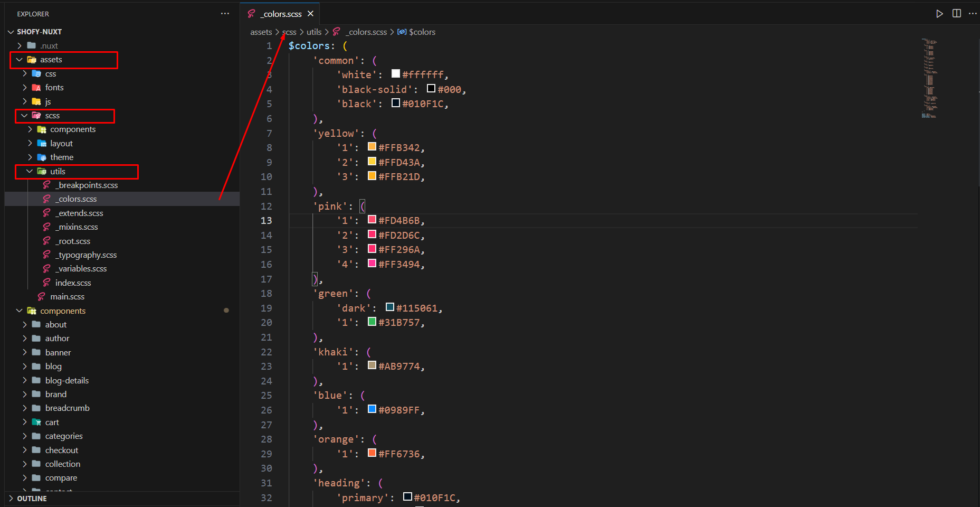Open _root.scss file
This screenshot has width=980, height=507.
[73, 241]
